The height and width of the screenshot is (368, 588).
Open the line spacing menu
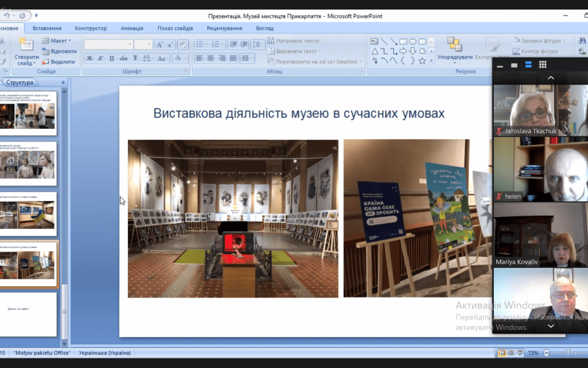pos(258,45)
